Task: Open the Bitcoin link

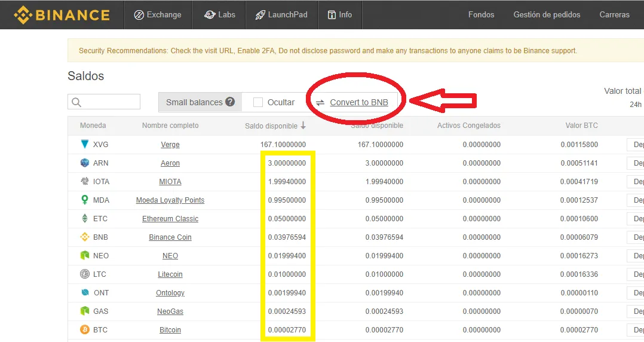Action: [x=170, y=329]
